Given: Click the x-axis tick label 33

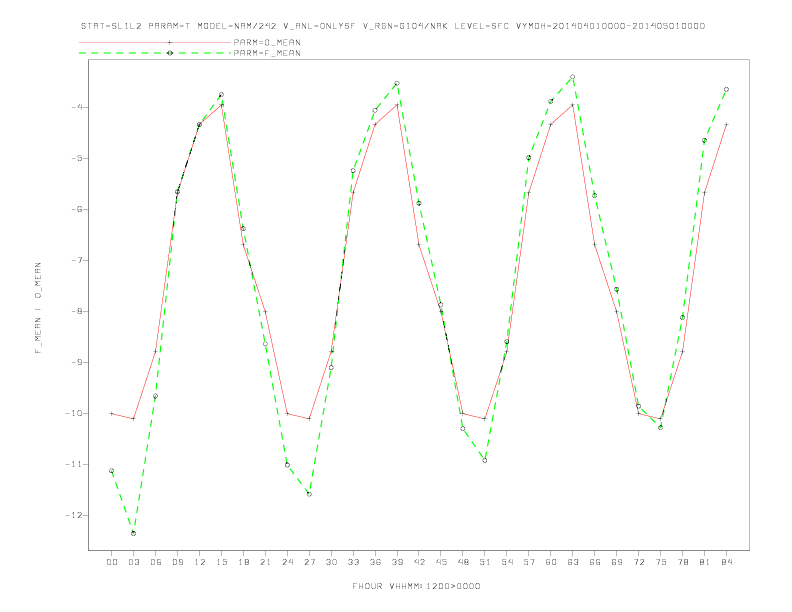Looking at the screenshot, I should [x=353, y=562].
